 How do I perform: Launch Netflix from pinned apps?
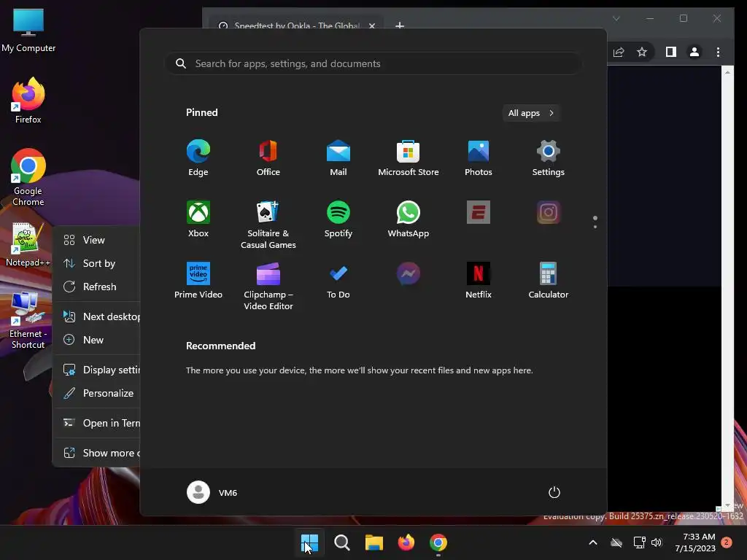479,281
